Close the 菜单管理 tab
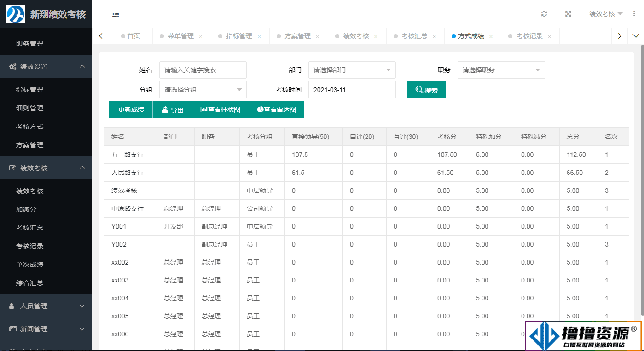Screen dimensions: 644x351 pyautogui.click(x=201, y=36)
